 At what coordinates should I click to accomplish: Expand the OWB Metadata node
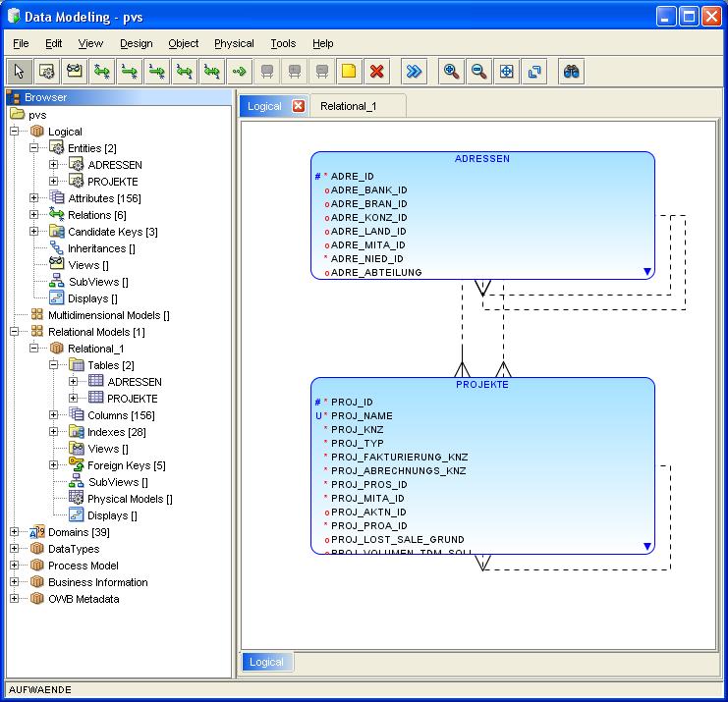coord(15,599)
